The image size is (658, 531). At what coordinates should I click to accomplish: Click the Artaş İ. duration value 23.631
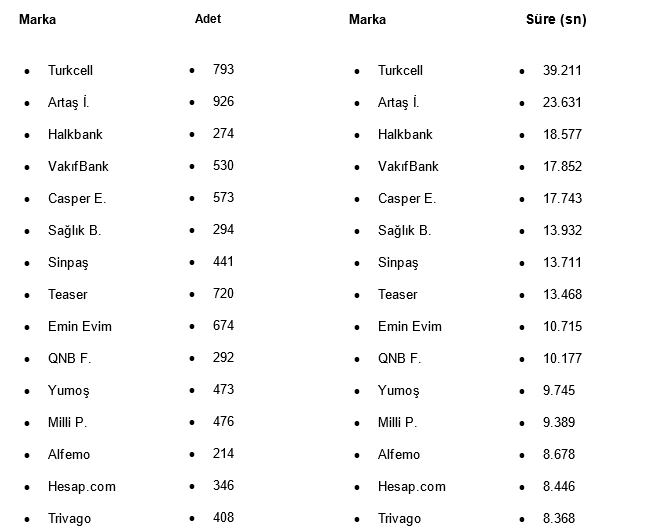(x=562, y=103)
